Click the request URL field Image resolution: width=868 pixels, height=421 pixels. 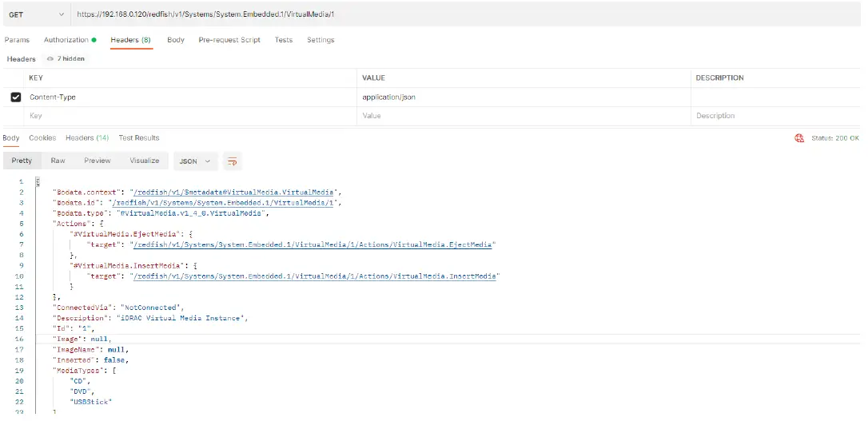(465, 14)
